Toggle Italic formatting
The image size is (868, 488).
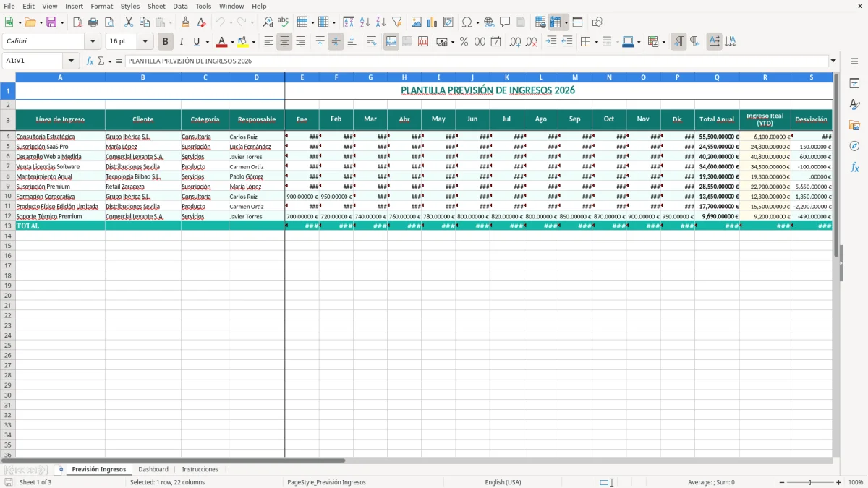[x=181, y=42]
